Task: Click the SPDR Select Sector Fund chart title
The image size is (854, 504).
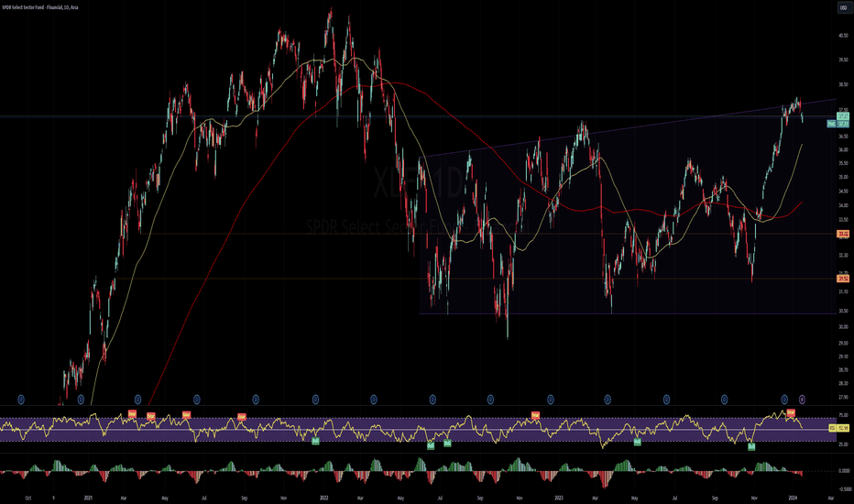Action: (x=39, y=7)
